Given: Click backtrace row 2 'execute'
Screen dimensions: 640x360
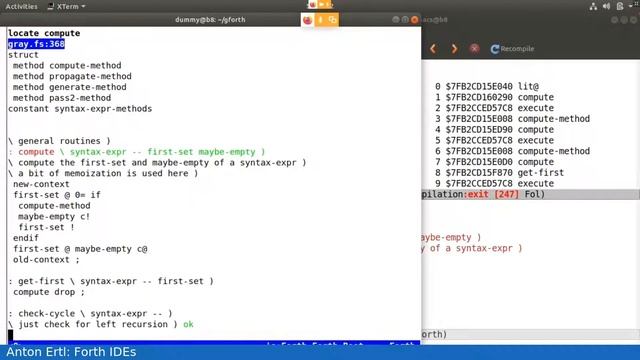Looking at the screenshot, I should coord(494,108).
